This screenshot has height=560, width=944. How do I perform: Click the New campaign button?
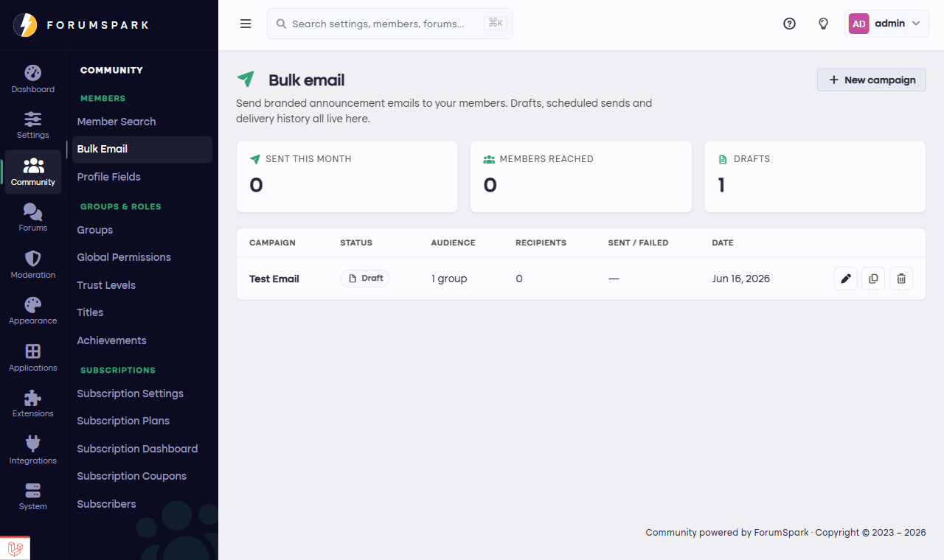[x=872, y=80]
